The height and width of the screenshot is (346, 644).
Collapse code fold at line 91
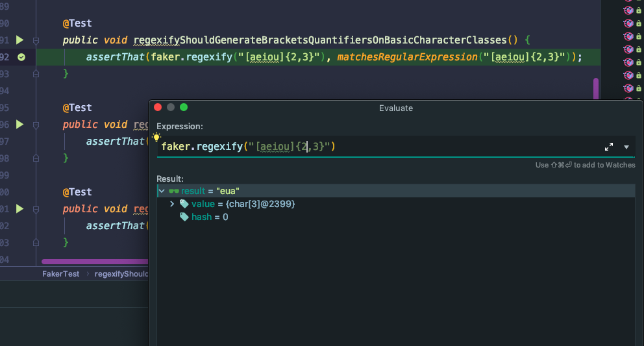[36, 40]
